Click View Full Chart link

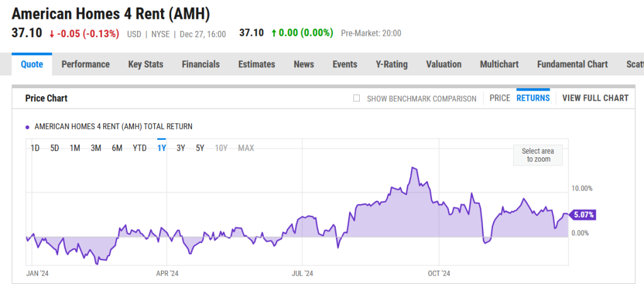point(596,98)
